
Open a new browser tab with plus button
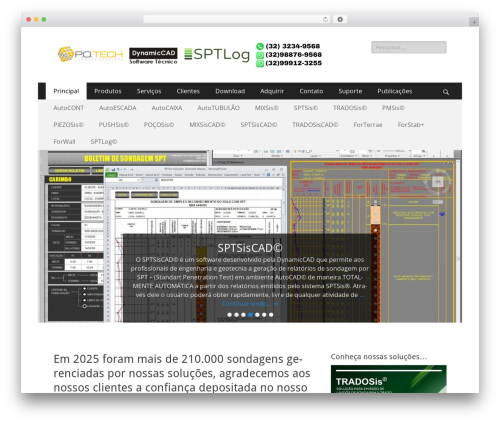pos(474,22)
